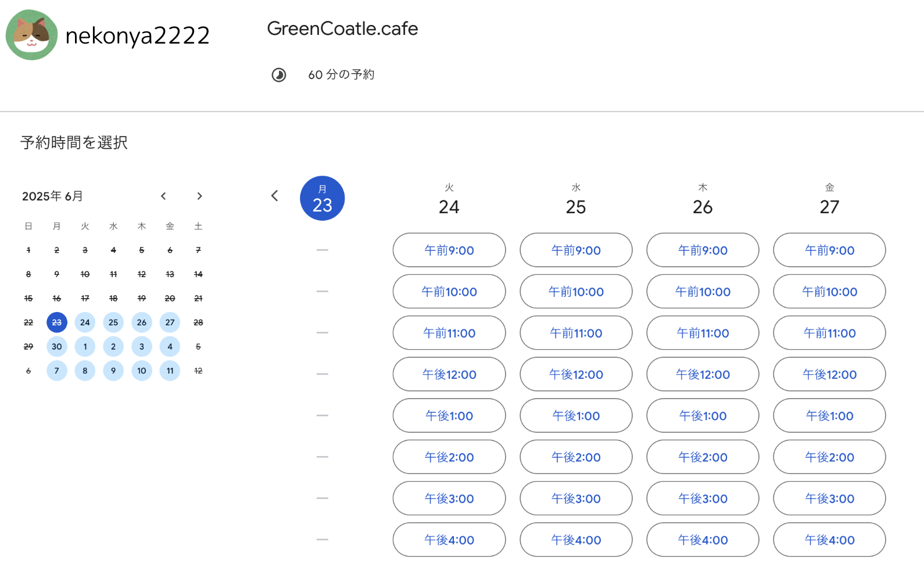This screenshot has width=924, height=574.
Task: Reserve 午前11:00 on Friday 27
Action: point(829,333)
